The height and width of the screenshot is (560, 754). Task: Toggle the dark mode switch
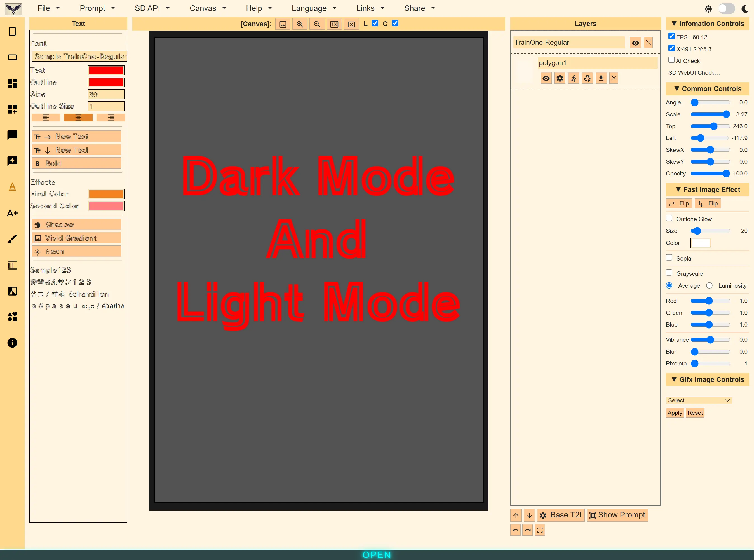point(726,8)
